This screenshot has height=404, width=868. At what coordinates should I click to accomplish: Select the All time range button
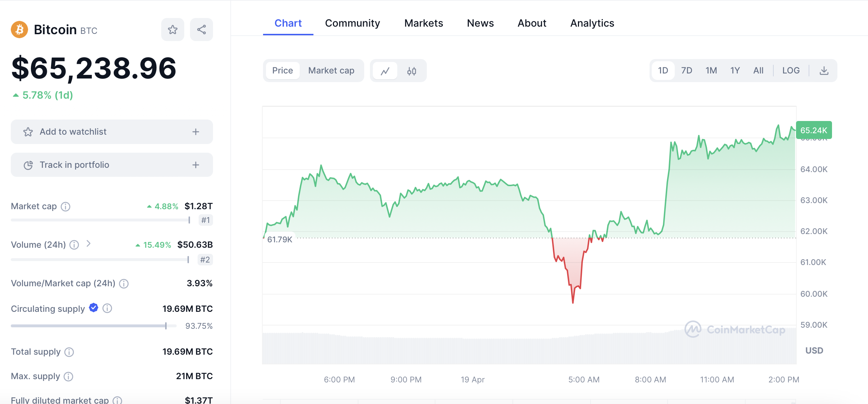[x=758, y=71]
